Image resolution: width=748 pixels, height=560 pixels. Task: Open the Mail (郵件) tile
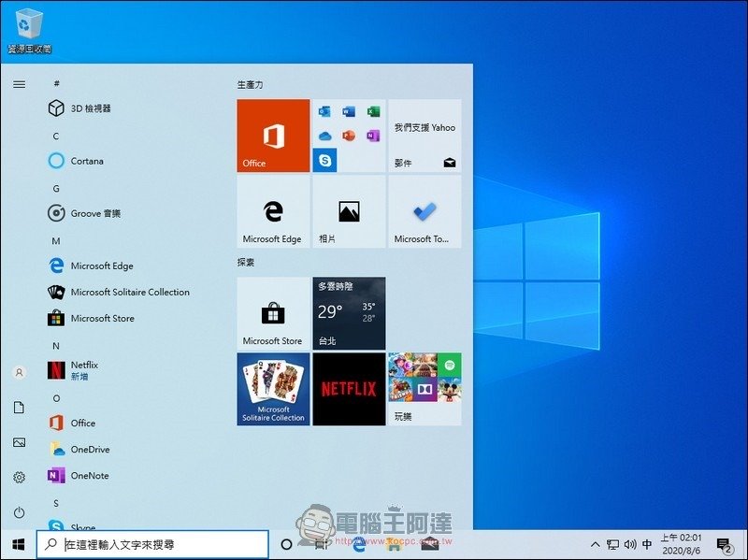click(424, 136)
